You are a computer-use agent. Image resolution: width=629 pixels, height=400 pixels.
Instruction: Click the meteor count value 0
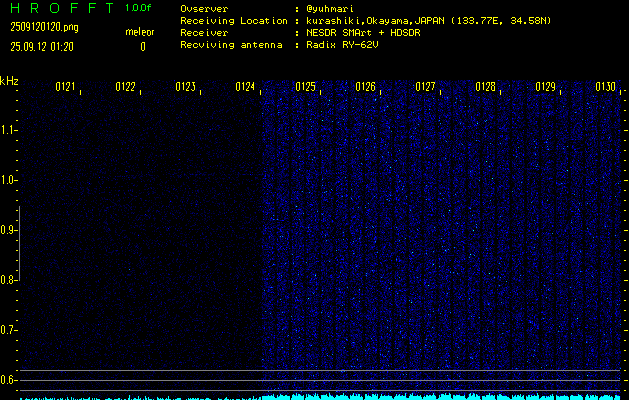click(143, 47)
